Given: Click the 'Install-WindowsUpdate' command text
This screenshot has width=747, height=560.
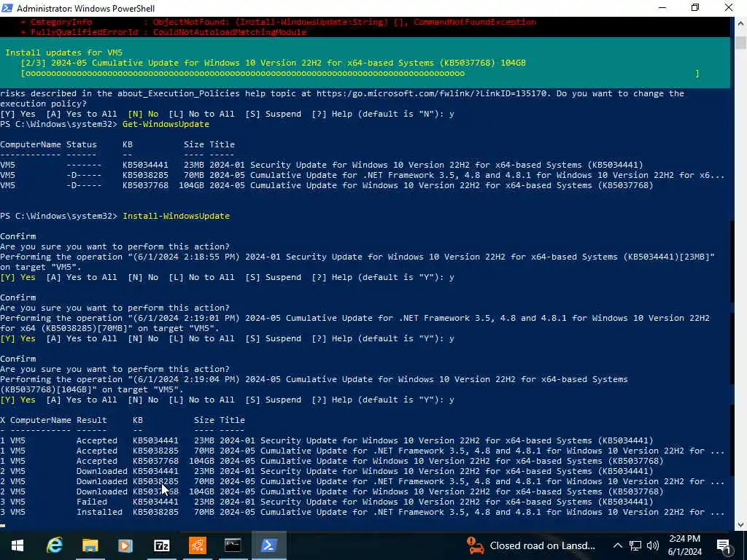Looking at the screenshot, I should [x=177, y=216].
